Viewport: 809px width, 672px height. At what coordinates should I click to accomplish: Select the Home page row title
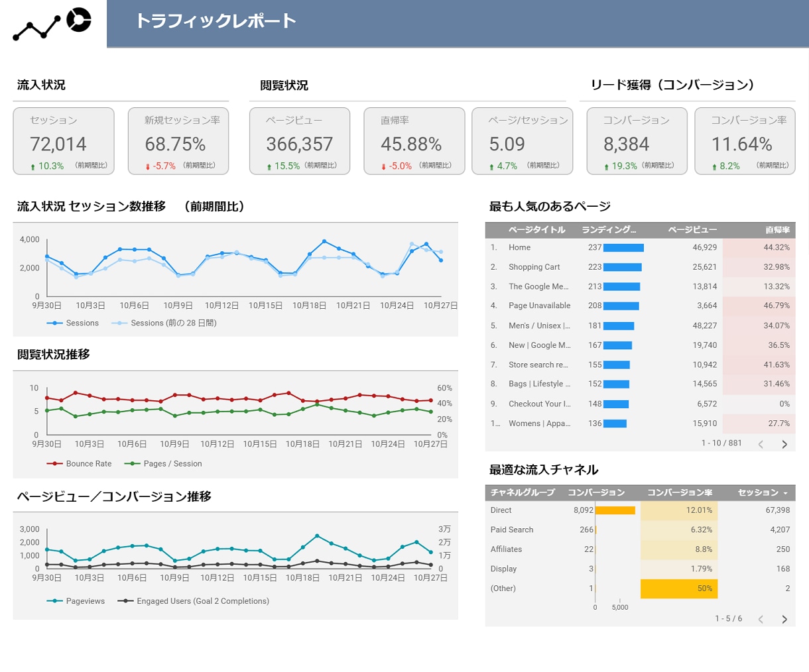coord(519,247)
